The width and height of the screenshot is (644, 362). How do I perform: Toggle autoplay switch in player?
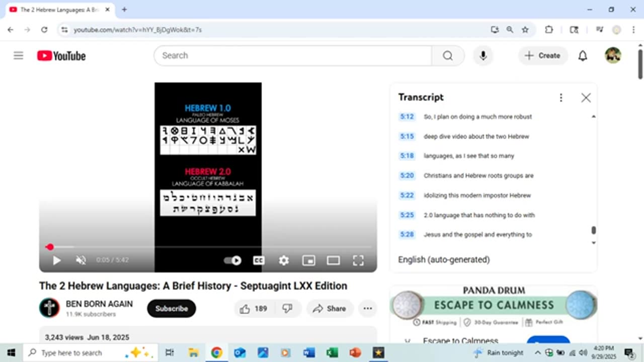point(232,260)
